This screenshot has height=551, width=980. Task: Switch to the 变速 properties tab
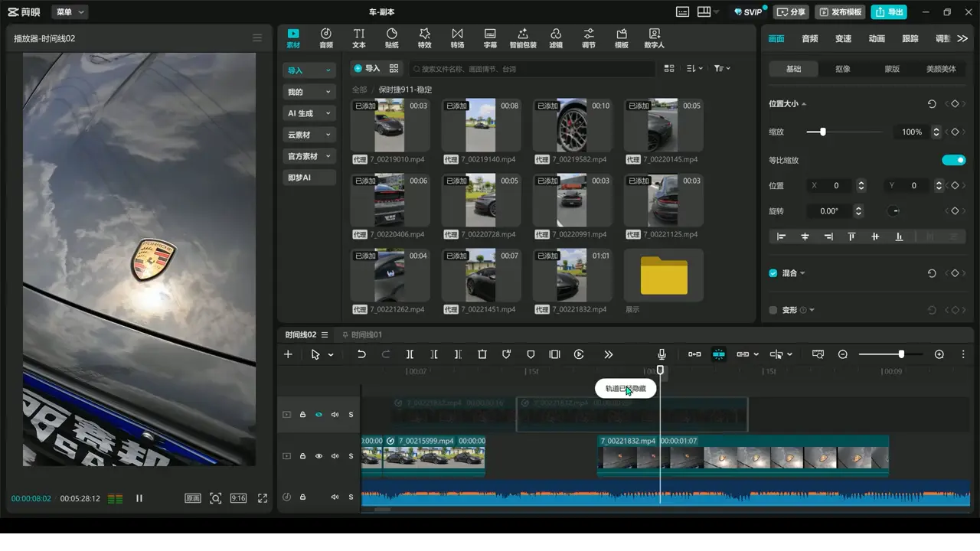point(843,38)
